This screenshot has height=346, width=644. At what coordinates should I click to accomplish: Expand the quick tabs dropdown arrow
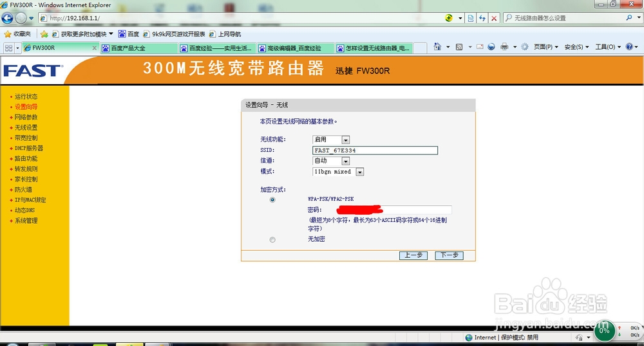tap(17, 48)
